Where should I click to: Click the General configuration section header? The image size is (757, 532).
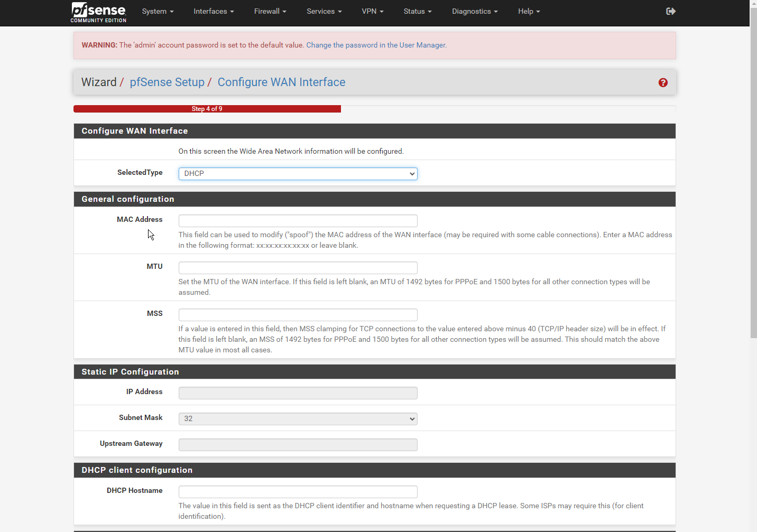click(375, 199)
